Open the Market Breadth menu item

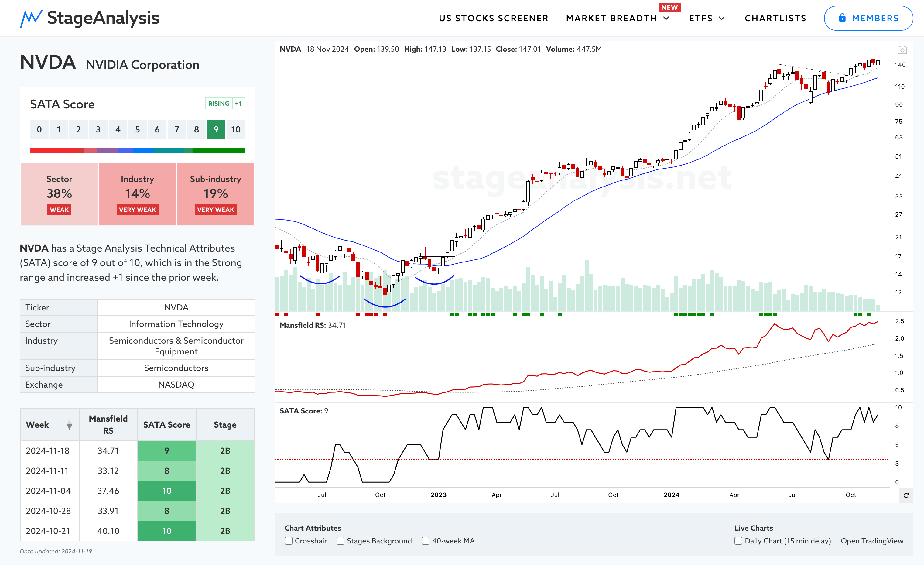(611, 18)
